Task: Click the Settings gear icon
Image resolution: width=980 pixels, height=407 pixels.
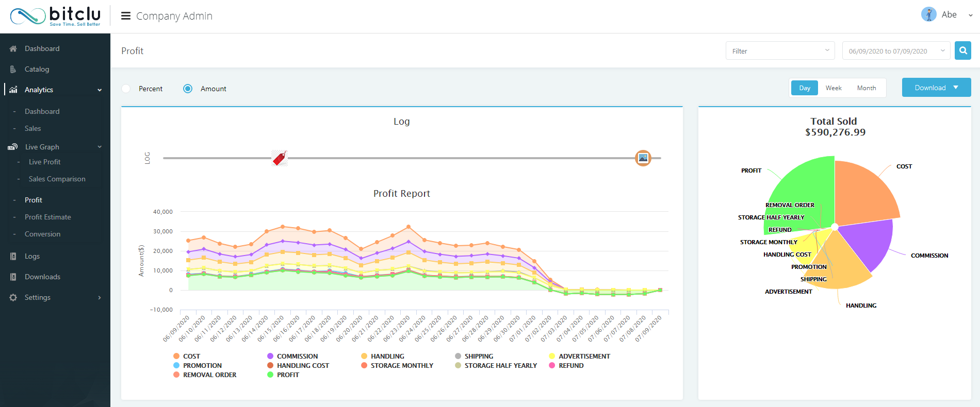Action: [x=13, y=297]
